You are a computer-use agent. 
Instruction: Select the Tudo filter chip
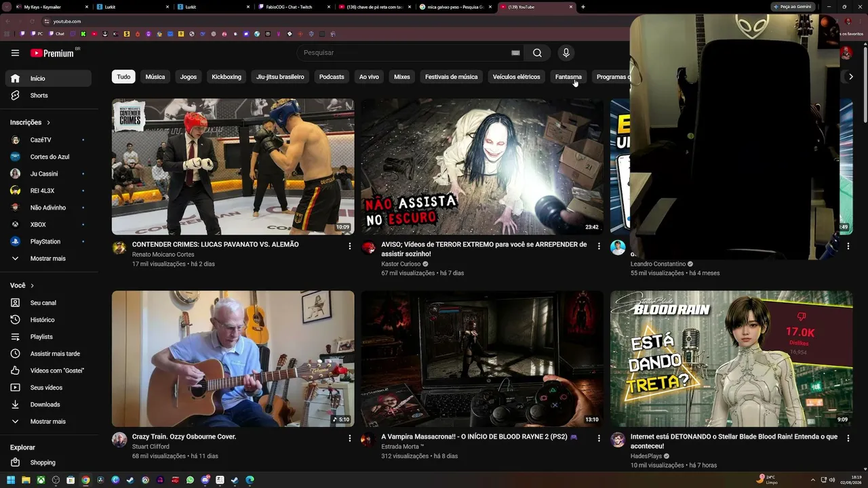123,77
